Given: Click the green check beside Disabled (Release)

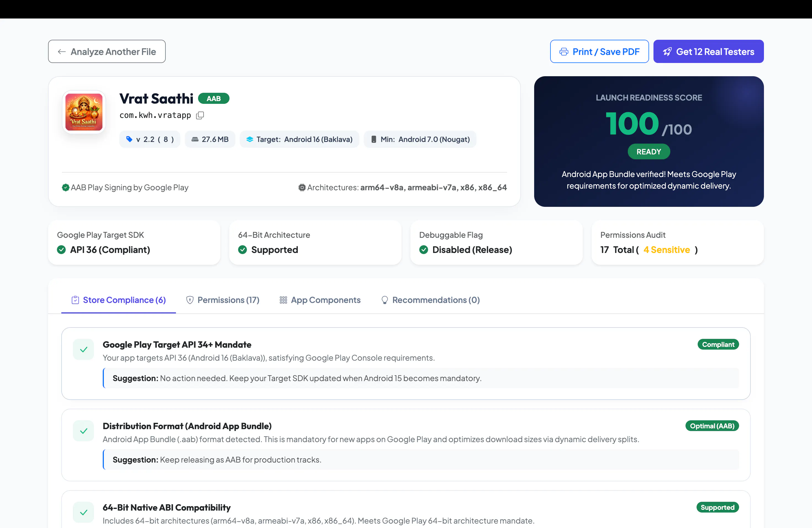Looking at the screenshot, I should pos(424,250).
